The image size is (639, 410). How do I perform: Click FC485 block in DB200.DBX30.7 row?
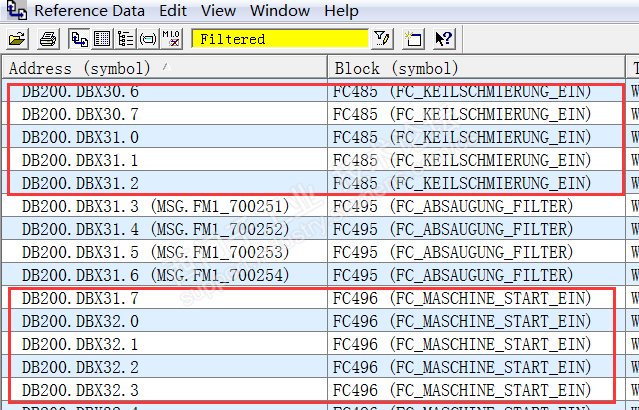pyautogui.click(x=462, y=114)
